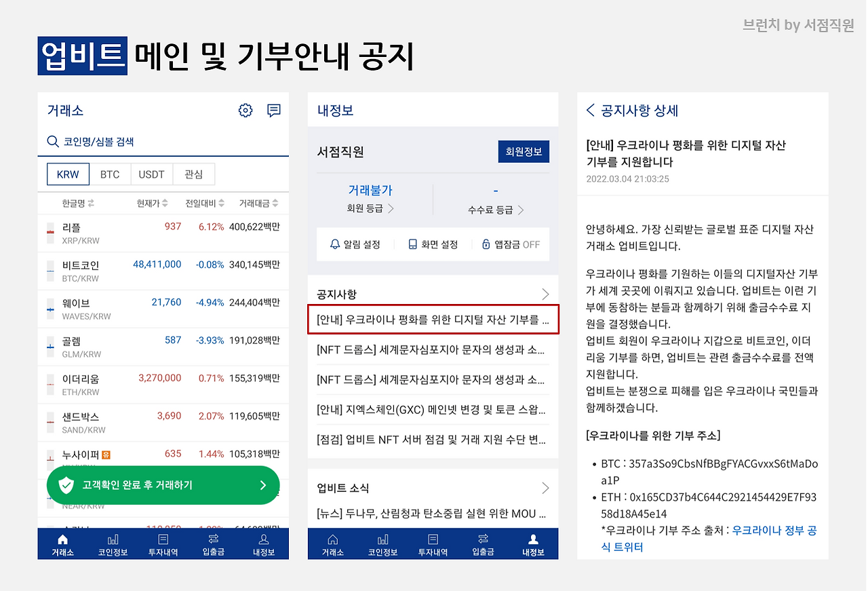Open settings gear in 거래소 screen

245,111
